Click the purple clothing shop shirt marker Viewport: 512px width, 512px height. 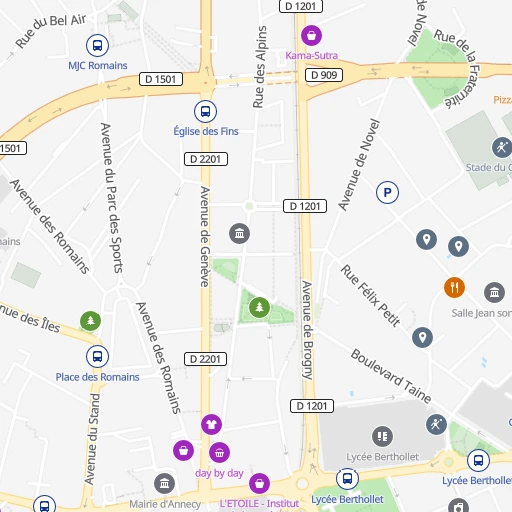tap(211, 424)
